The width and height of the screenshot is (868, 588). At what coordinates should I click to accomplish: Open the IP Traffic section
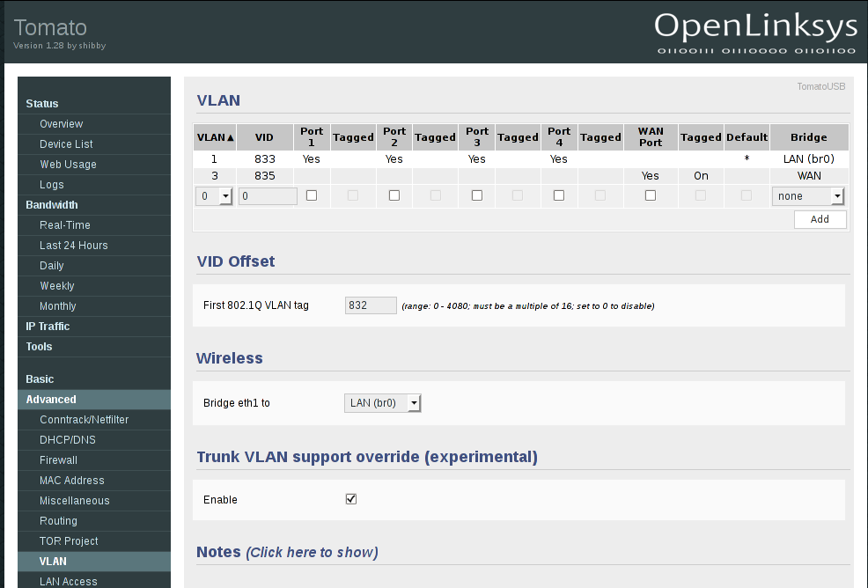point(48,327)
